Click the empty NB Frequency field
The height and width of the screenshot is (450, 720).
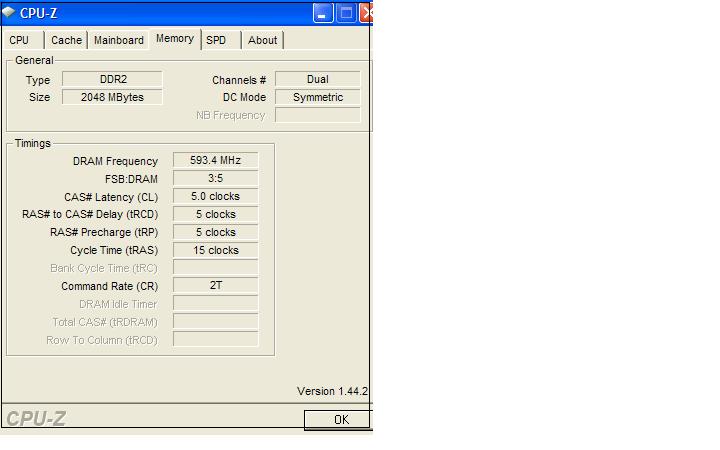tap(318, 115)
